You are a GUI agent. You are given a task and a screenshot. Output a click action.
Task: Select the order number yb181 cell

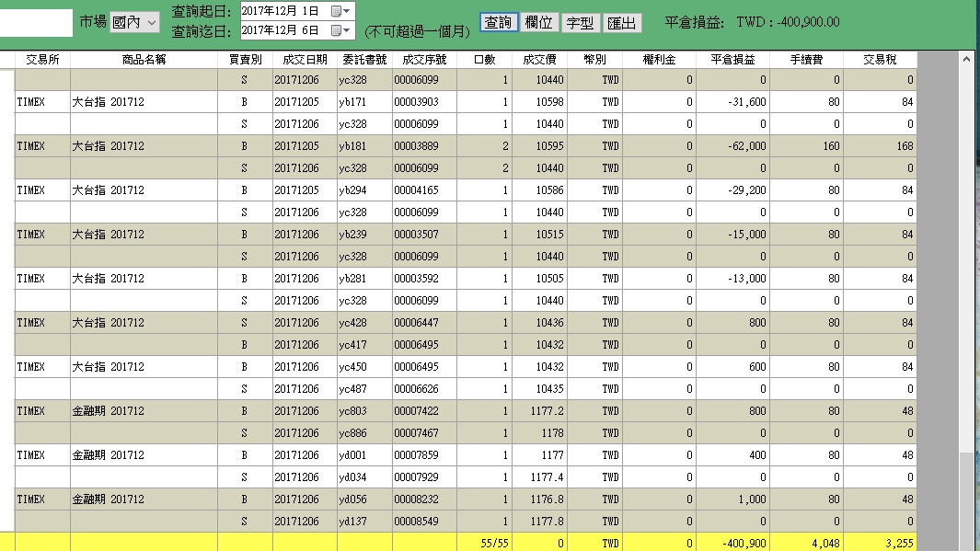(x=364, y=146)
